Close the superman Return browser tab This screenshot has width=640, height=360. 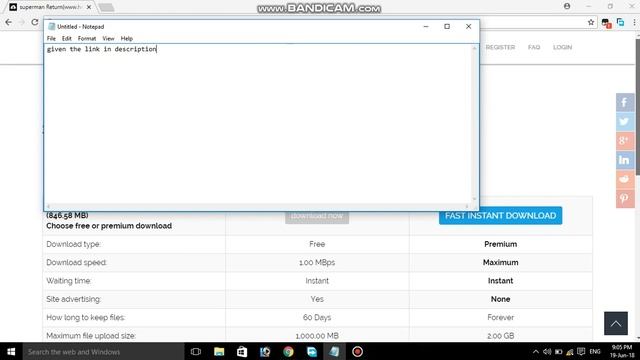[89, 7]
